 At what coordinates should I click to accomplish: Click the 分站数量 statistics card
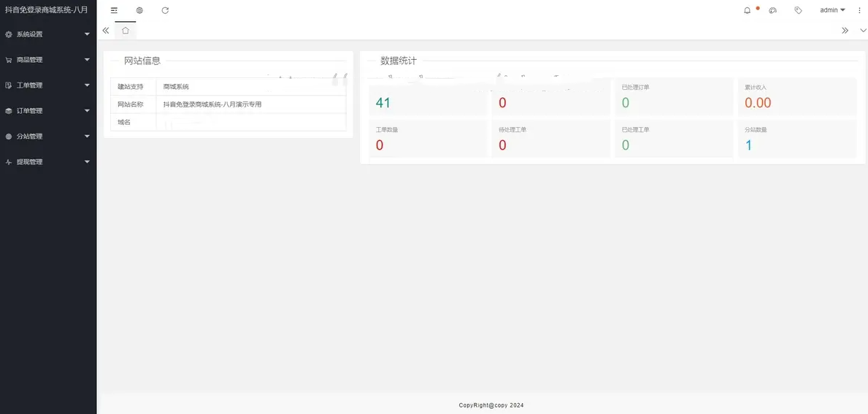pyautogui.click(x=796, y=139)
